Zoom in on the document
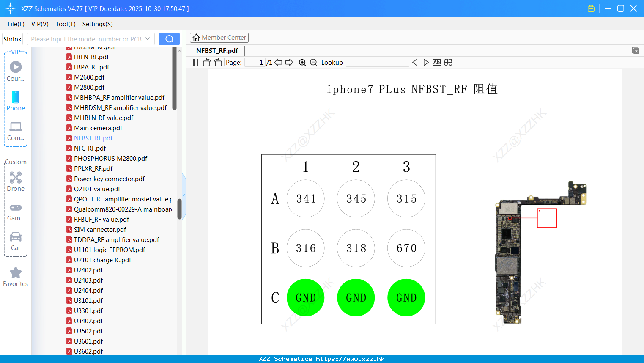The height and width of the screenshot is (363, 644). tap(302, 62)
